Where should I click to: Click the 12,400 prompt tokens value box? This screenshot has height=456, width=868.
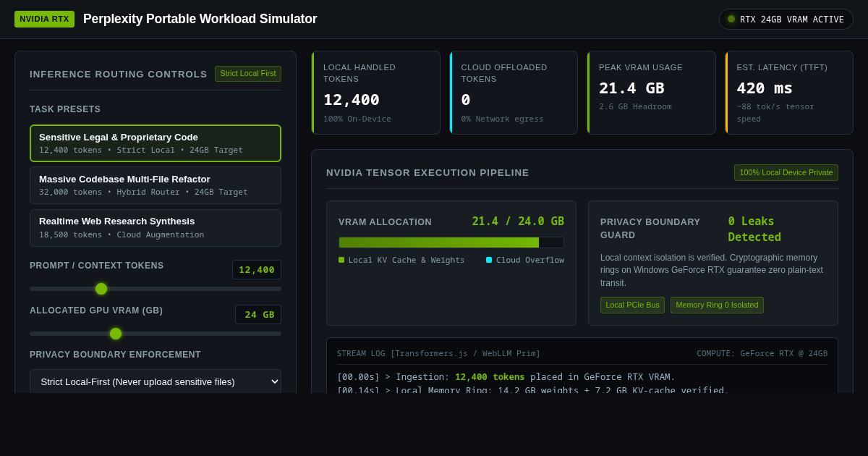[257, 270]
